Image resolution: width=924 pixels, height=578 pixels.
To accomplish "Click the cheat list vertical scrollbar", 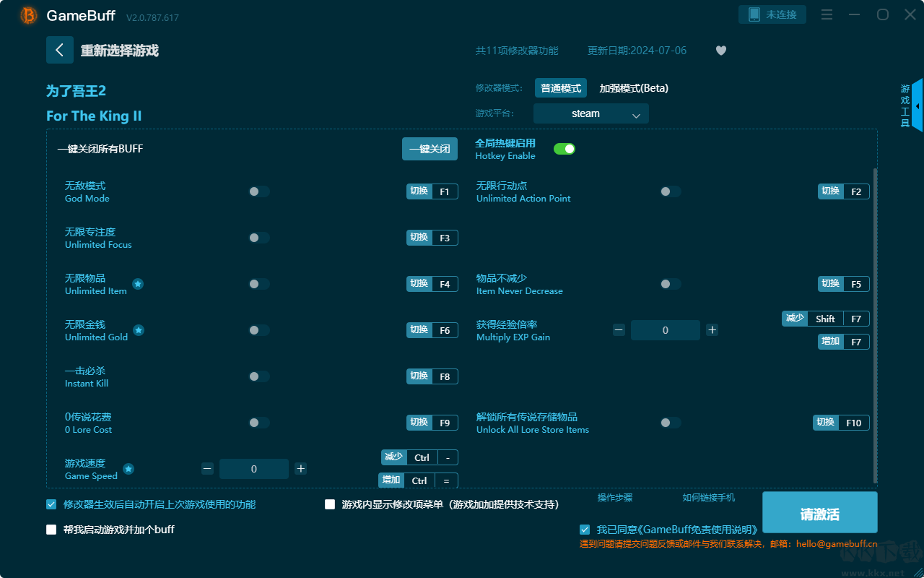I will 876,325.
